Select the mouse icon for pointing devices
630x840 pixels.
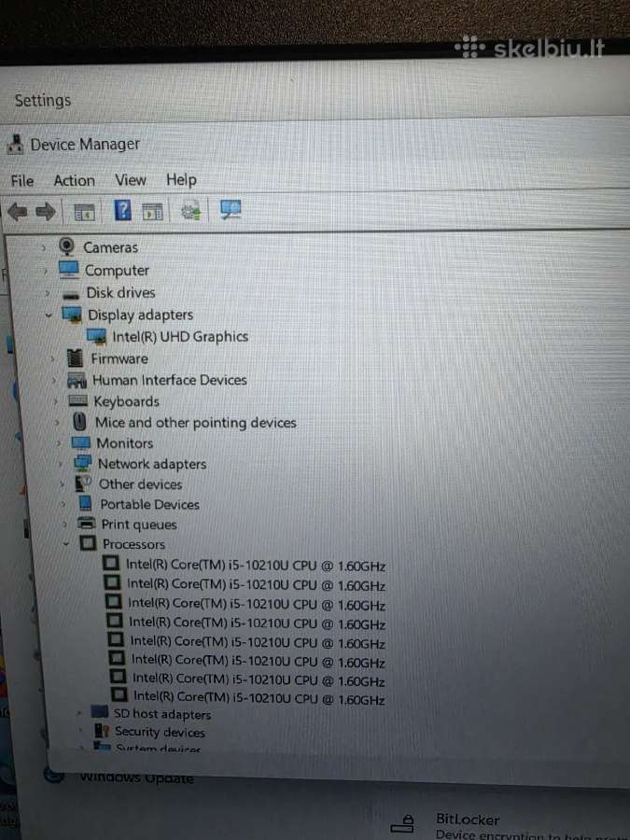(79, 422)
